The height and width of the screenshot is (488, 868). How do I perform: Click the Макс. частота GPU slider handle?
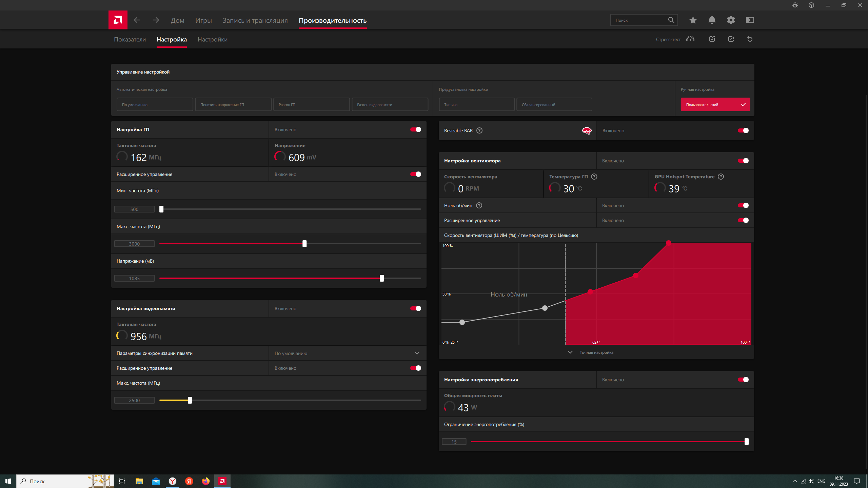tap(304, 244)
